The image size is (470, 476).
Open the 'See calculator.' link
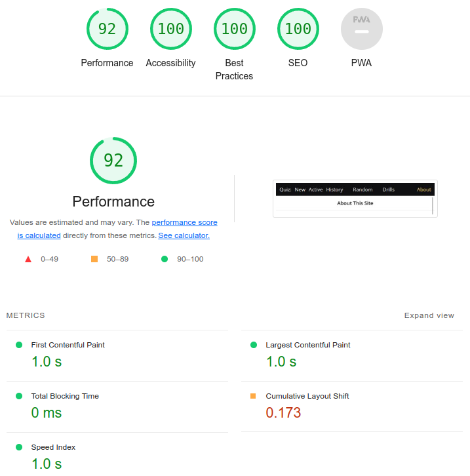[184, 235]
